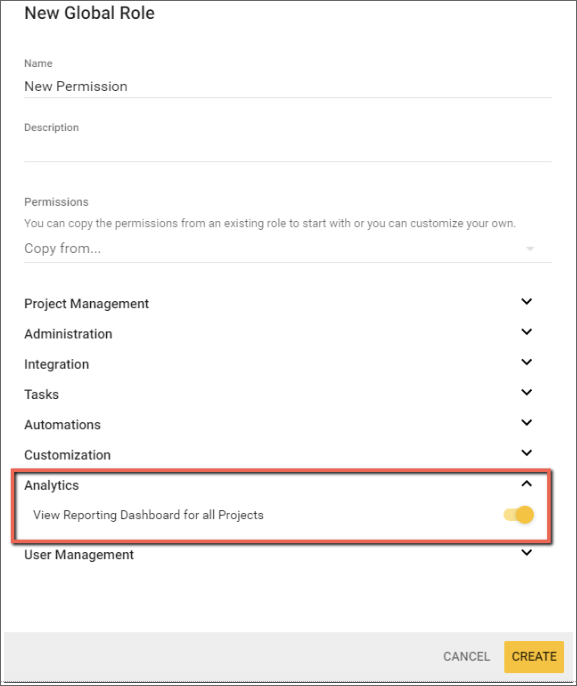Open the Copy from... dropdown
Image resolution: width=577 pixels, height=686 pixels.
287,248
